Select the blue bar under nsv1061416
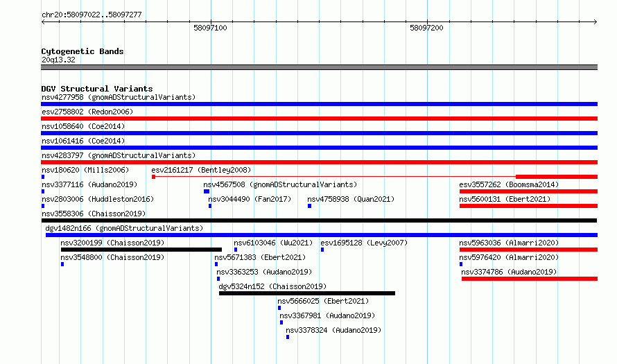 coord(319,148)
